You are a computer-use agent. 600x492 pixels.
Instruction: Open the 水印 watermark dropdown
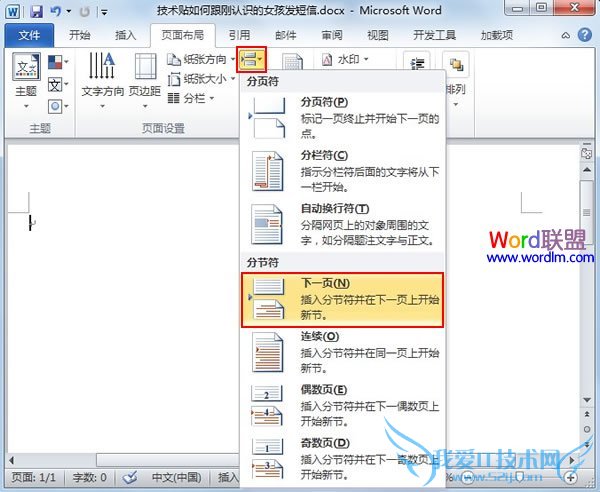click(345, 59)
